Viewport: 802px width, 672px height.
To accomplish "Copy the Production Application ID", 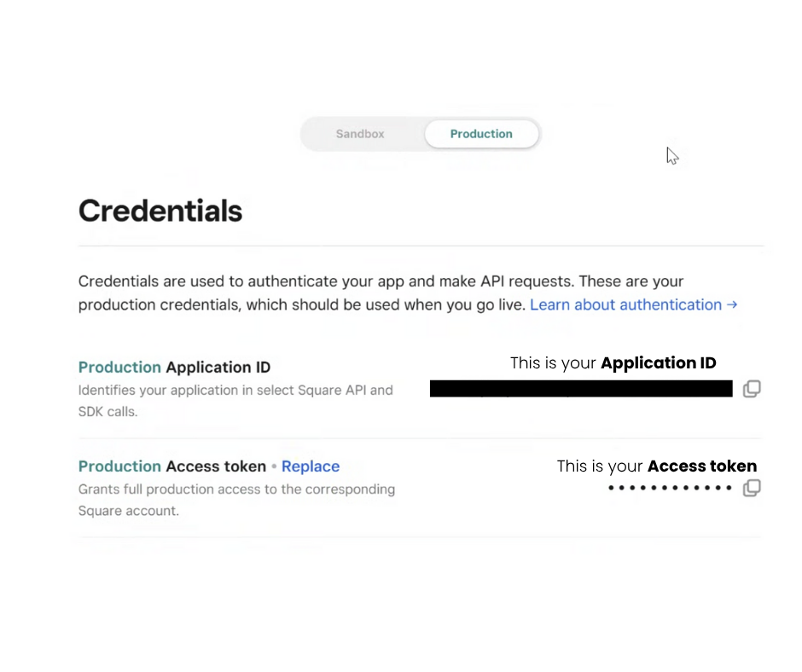I will pos(751,389).
